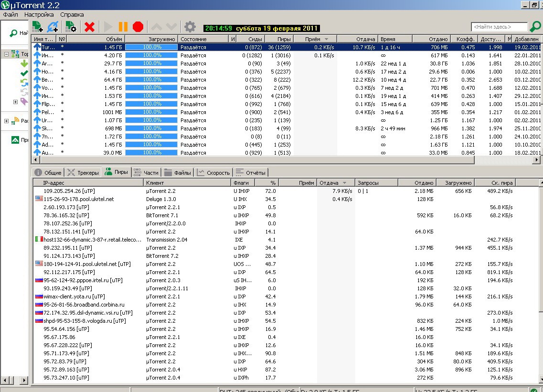Viewport: 543px width, 392px height.
Task: Click status bar green check icon
Action: [x=533, y=390]
